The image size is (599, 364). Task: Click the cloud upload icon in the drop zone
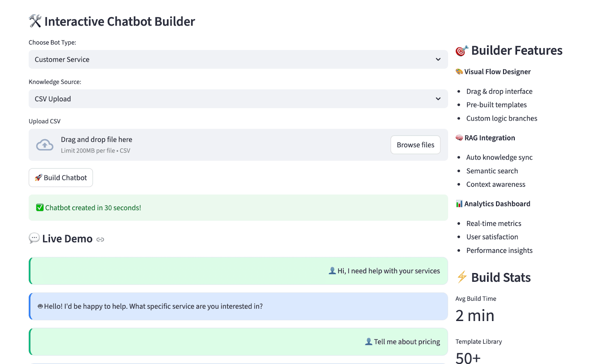click(x=45, y=144)
